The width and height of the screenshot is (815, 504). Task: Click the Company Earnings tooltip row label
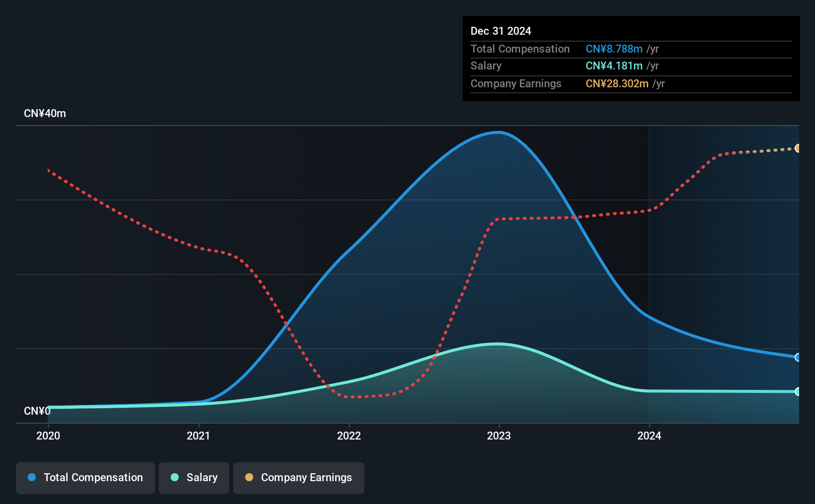click(516, 83)
